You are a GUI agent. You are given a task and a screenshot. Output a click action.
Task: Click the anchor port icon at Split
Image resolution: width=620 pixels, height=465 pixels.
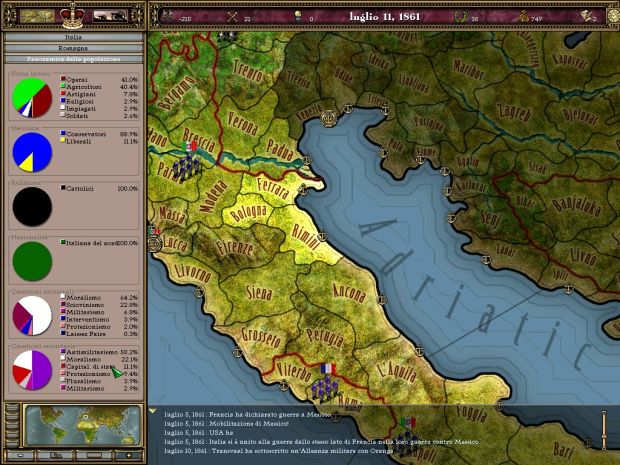coord(568,289)
